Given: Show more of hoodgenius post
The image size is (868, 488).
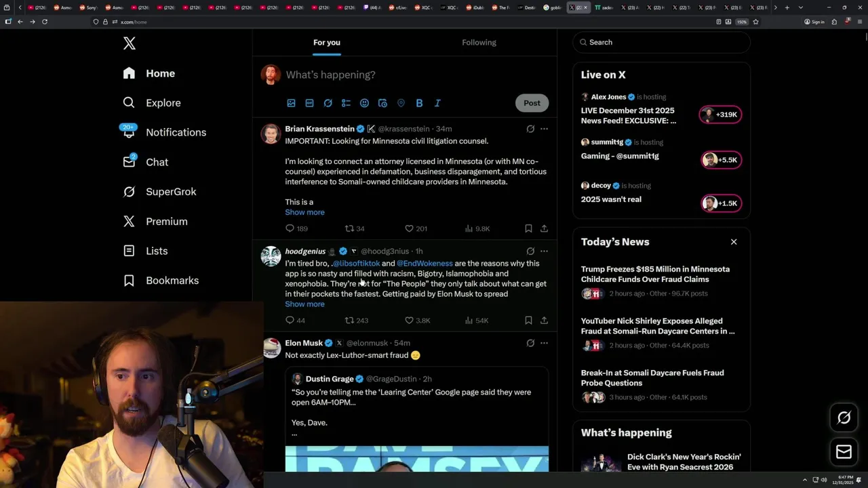Looking at the screenshot, I should coord(304,304).
